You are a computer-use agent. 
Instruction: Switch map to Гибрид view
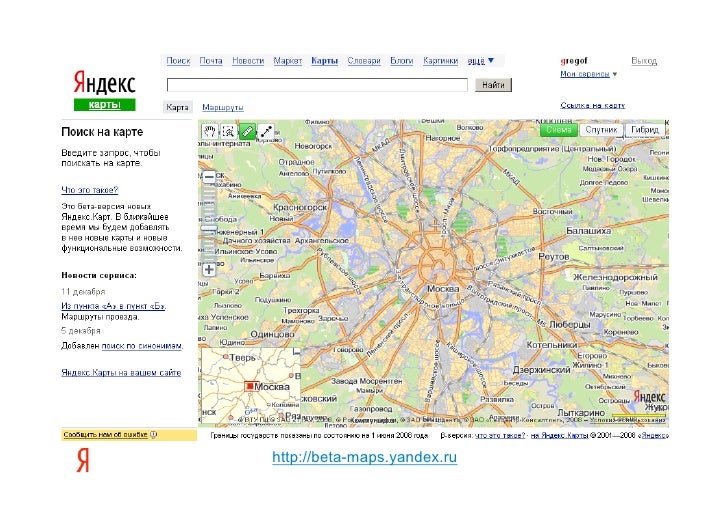click(x=645, y=130)
